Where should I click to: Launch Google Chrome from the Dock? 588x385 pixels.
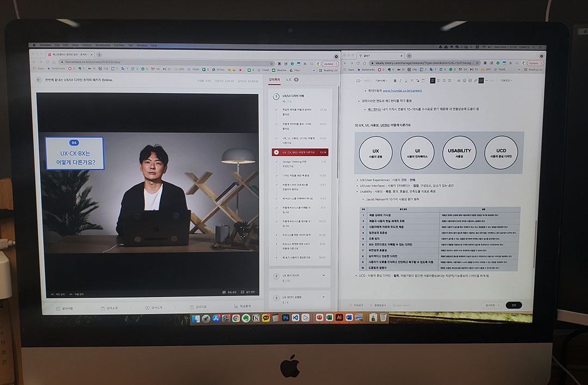pos(236,318)
